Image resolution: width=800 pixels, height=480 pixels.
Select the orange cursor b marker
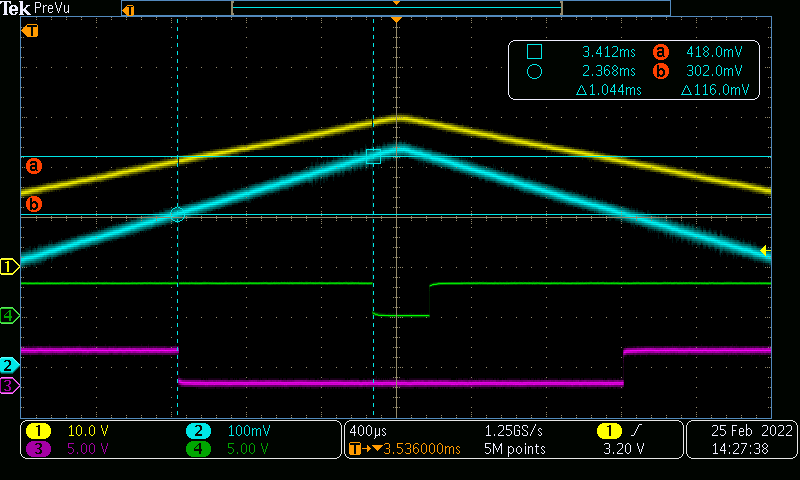pyautogui.click(x=34, y=204)
